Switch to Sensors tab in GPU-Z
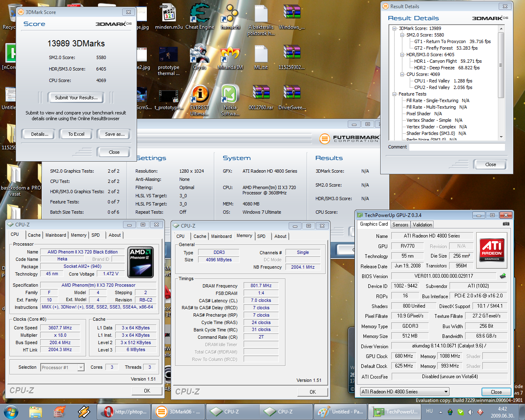The image size is (525, 420). pos(400,225)
